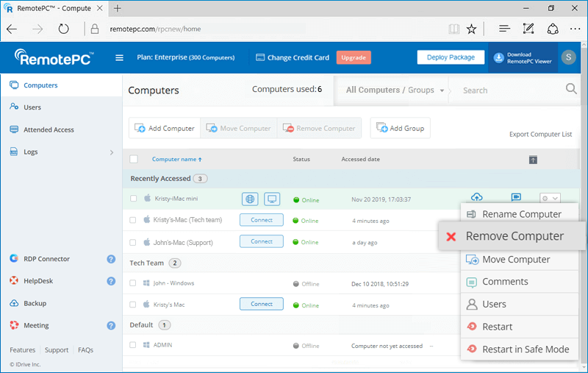
Task: Click RDP Connector help question icon
Action: coord(111,259)
